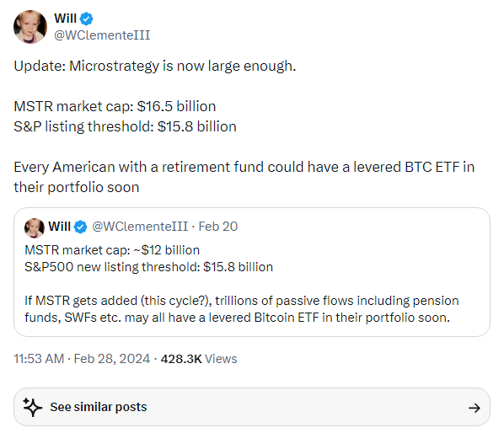Click the blue verified badge beside Will's name

[x=86, y=19]
